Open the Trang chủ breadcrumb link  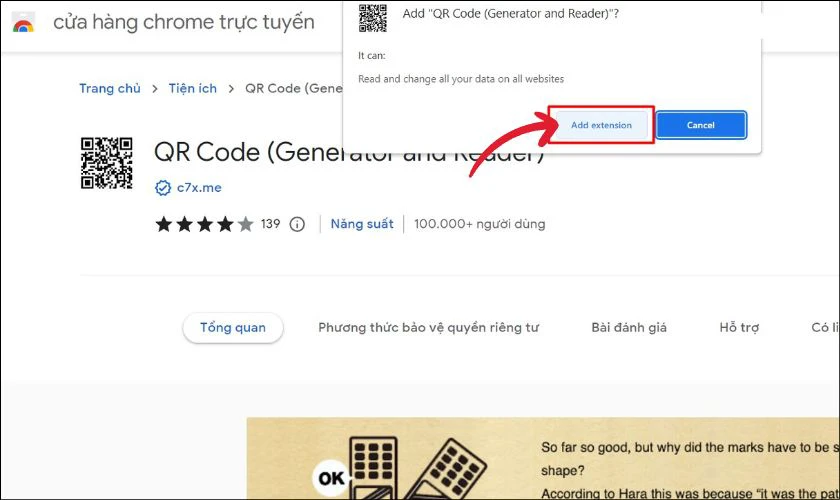(110, 88)
